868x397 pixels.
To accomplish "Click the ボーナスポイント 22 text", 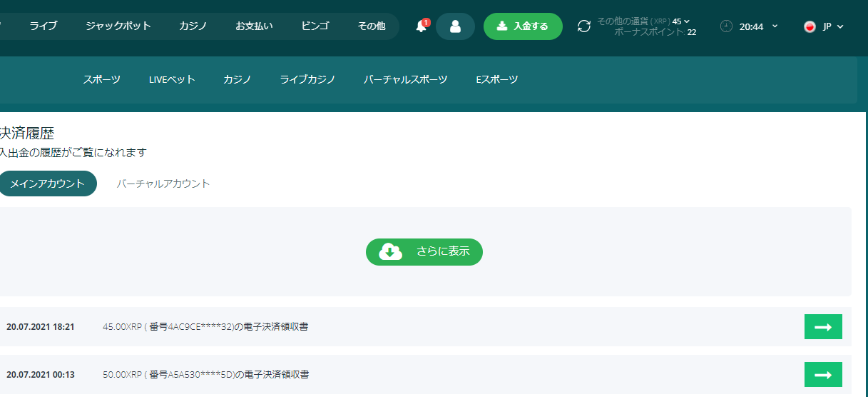I will pos(655,32).
